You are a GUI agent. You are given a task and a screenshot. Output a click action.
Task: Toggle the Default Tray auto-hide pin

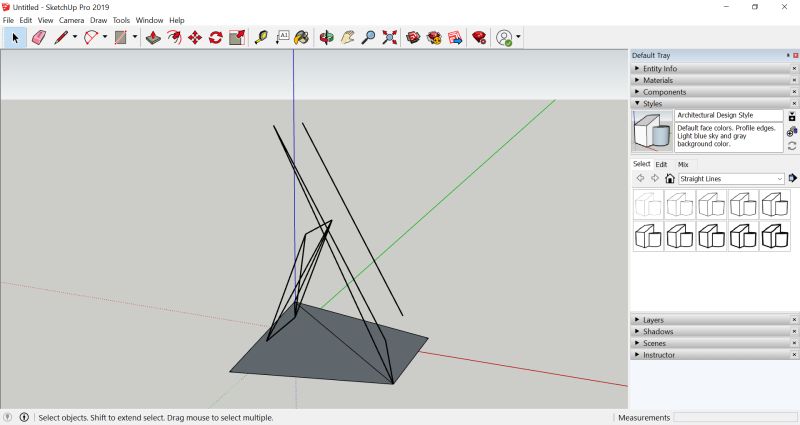(x=788, y=55)
